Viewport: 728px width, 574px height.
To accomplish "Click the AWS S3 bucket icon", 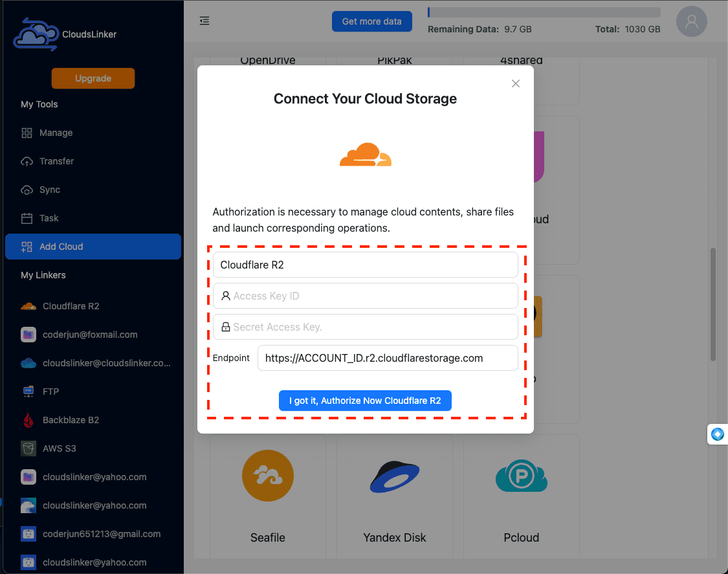I will (28, 448).
